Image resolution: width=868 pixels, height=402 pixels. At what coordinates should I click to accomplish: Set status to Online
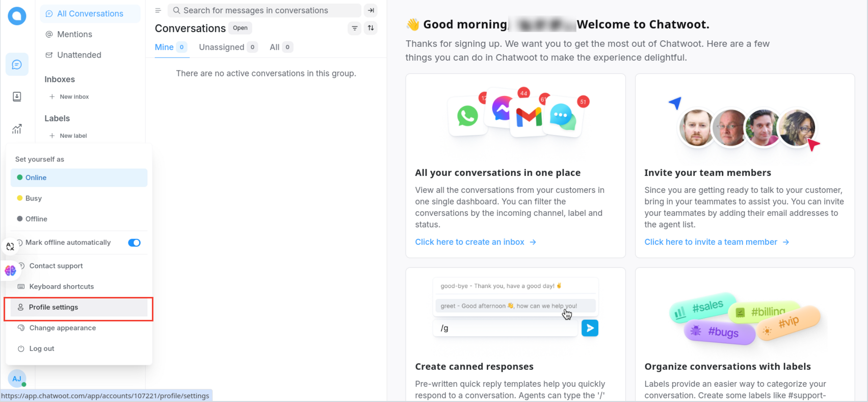click(79, 178)
